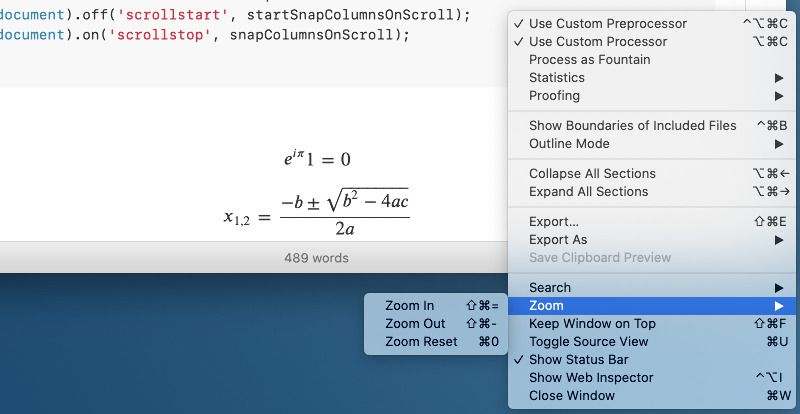Select Collapse All Sections
The image size is (800, 414).
tap(652, 174)
